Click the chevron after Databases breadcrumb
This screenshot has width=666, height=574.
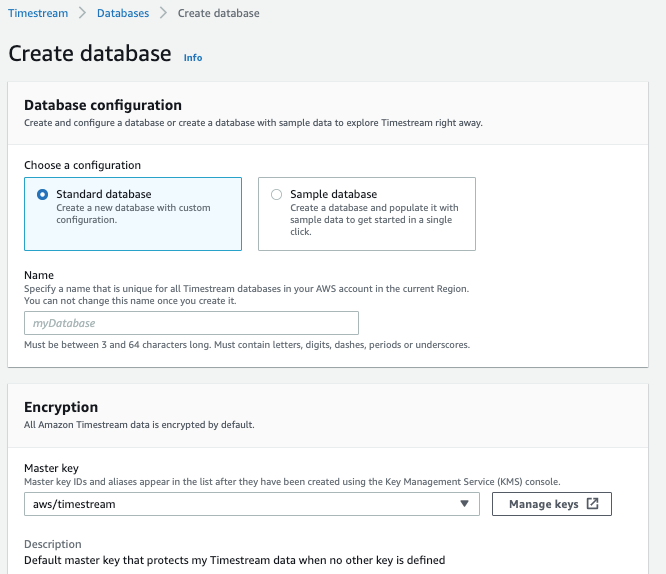point(163,13)
